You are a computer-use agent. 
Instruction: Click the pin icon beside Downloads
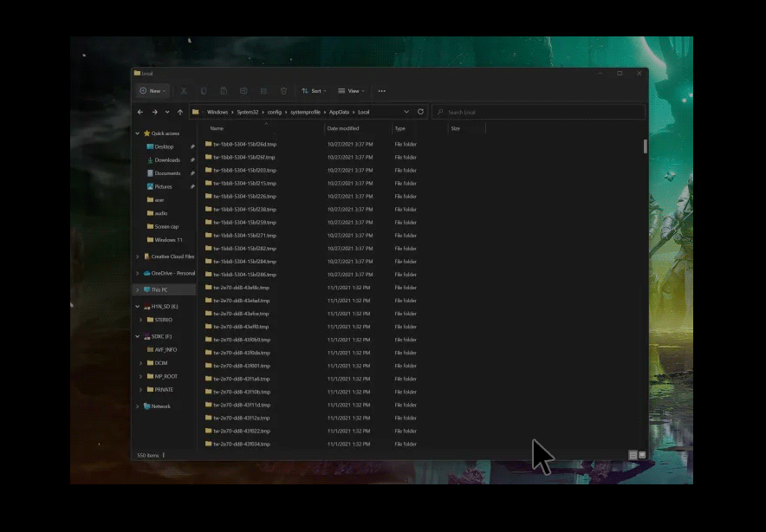192,159
